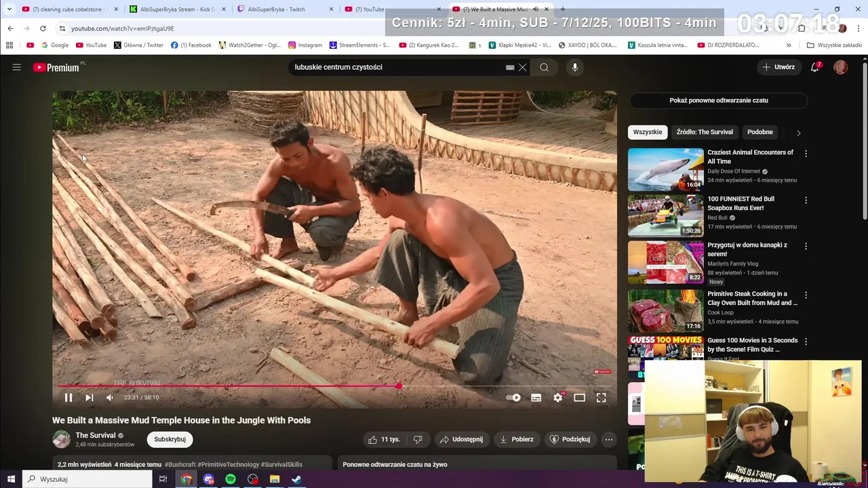
Task: Reload the page
Action: pyautogui.click(x=43, y=28)
